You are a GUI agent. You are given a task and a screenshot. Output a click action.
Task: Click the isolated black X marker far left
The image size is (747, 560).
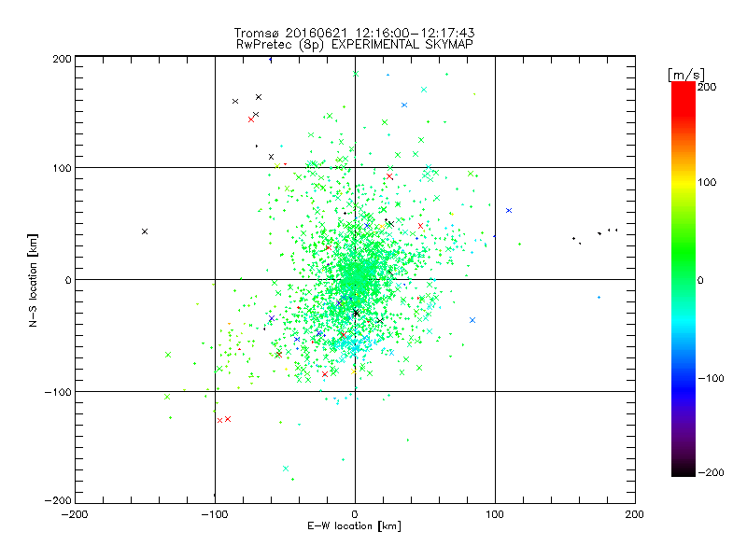pyautogui.click(x=145, y=231)
